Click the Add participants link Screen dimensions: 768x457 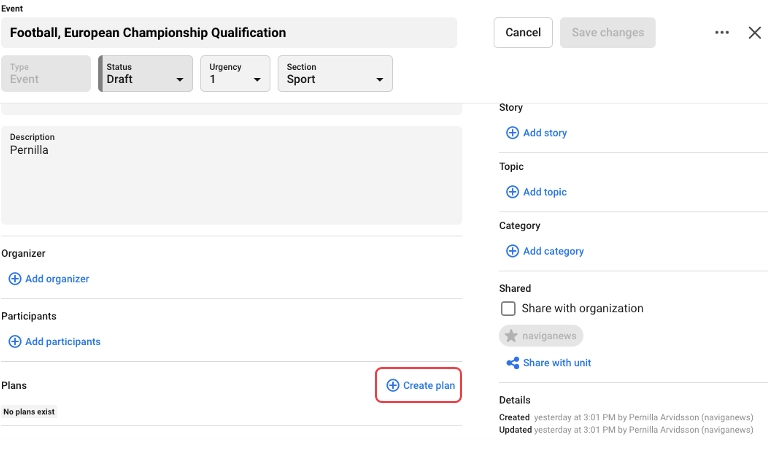pyautogui.click(x=62, y=342)
